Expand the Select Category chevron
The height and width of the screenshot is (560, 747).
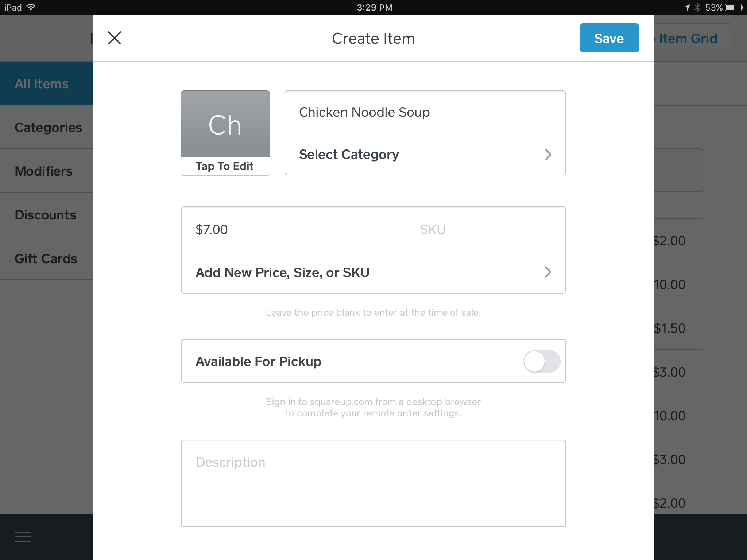point(547,155)
